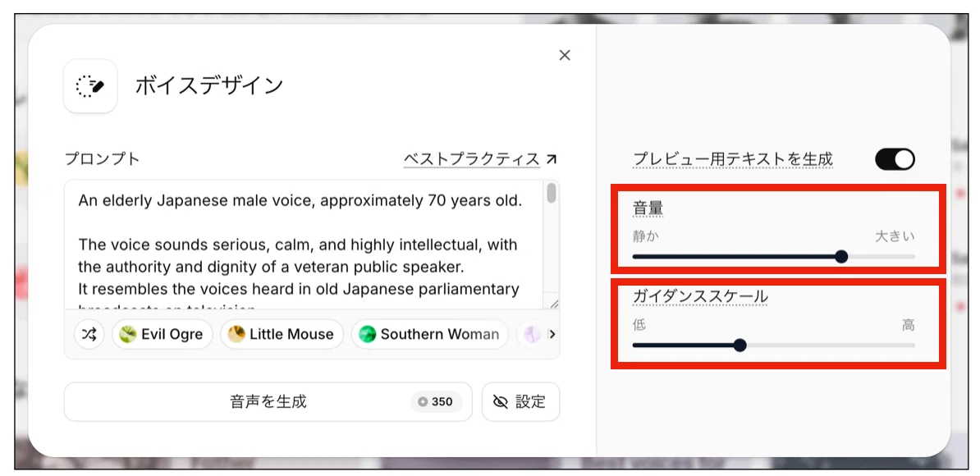Click the prompt text area scrollbar

coord(552,192)
